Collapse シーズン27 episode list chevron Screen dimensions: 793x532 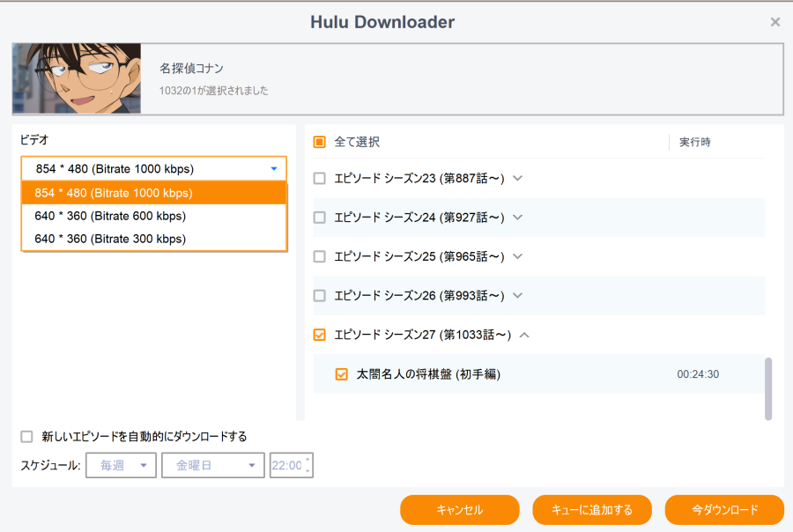[x=524, y=335]
